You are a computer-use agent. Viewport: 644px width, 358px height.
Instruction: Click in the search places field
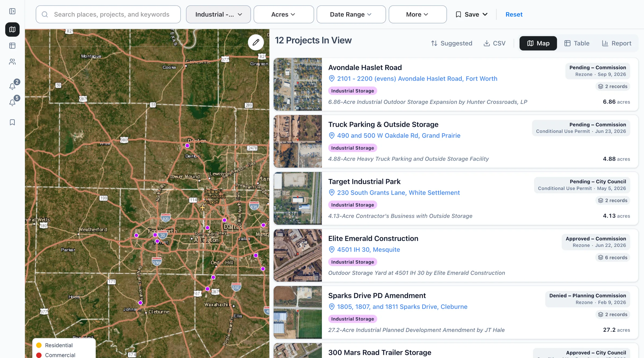pyautogui.click(x=108, y=14)
